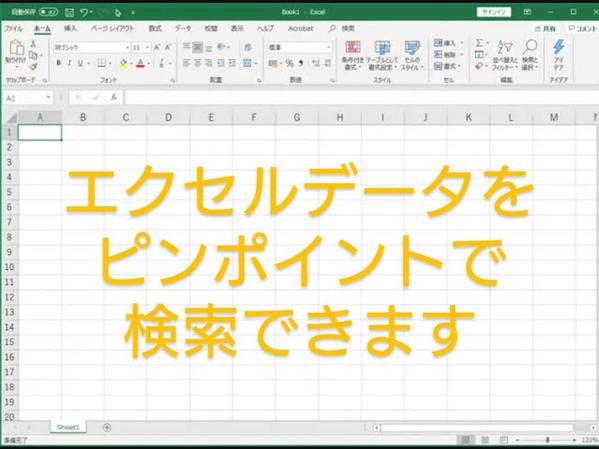The width and height of the screenshot is (599, 449).
Task: Open the Borders dropdown arrow
Action: (110, 63)
